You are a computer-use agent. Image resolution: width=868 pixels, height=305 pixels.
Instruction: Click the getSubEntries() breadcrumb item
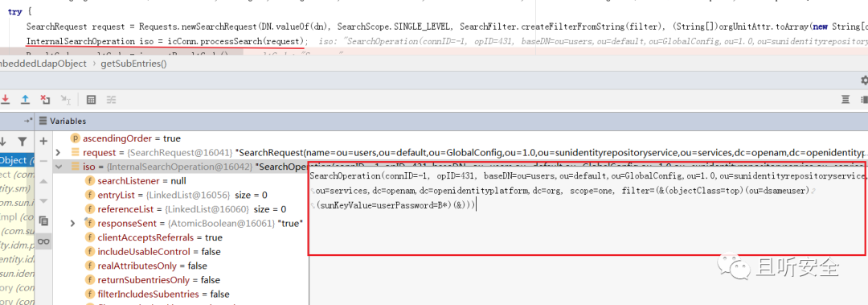tap(133, 64)
